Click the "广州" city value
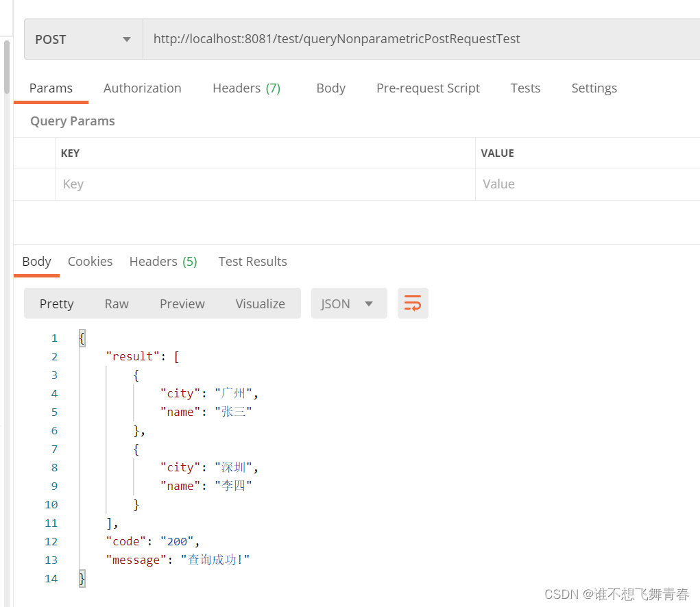The image size is (700, 607). pyautogui.click(x=233, y=393)
